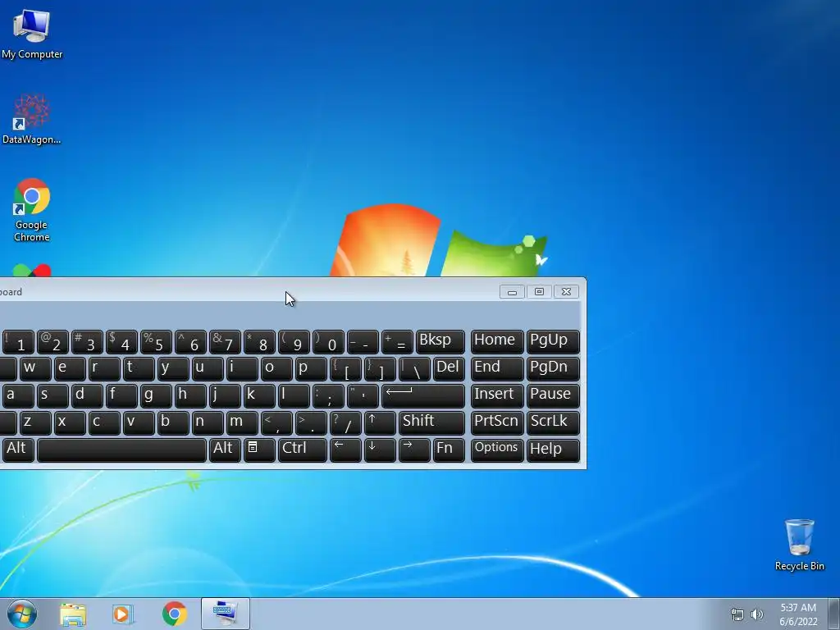
Task: Tap the letter p key
Action: [311, 368]
